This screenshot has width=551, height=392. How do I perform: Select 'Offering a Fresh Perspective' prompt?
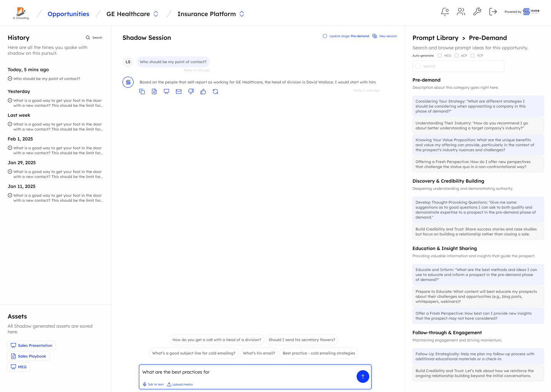pos(478,164)
